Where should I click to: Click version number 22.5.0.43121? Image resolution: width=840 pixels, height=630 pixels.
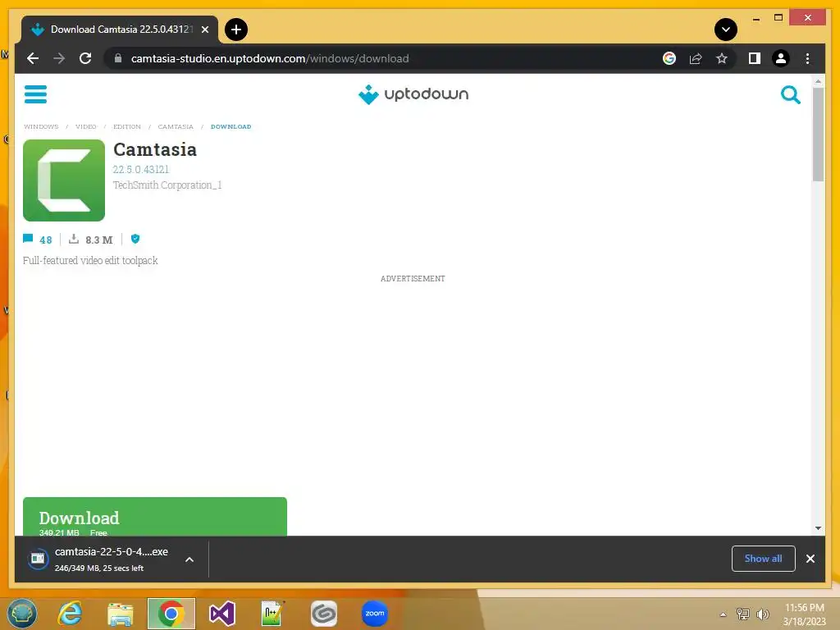click(x=141, y=169)
